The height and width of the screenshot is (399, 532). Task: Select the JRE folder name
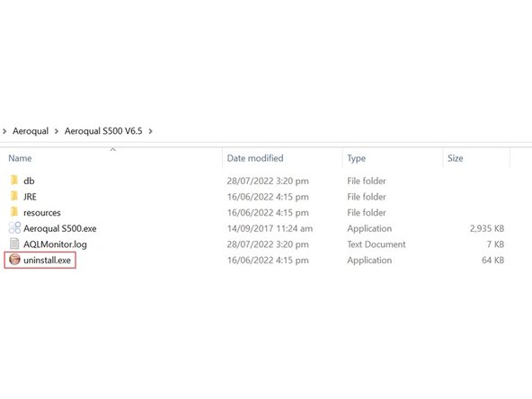(30, 197)
